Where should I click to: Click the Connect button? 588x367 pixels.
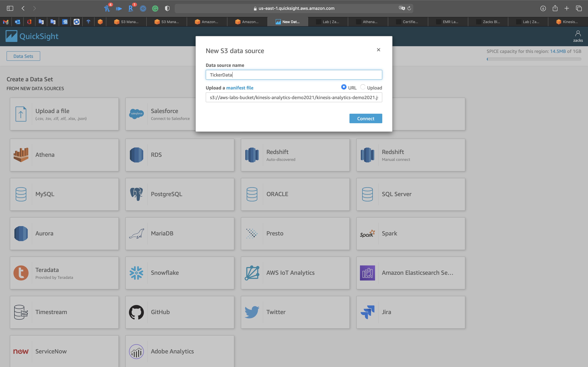[x=365, y=118]
